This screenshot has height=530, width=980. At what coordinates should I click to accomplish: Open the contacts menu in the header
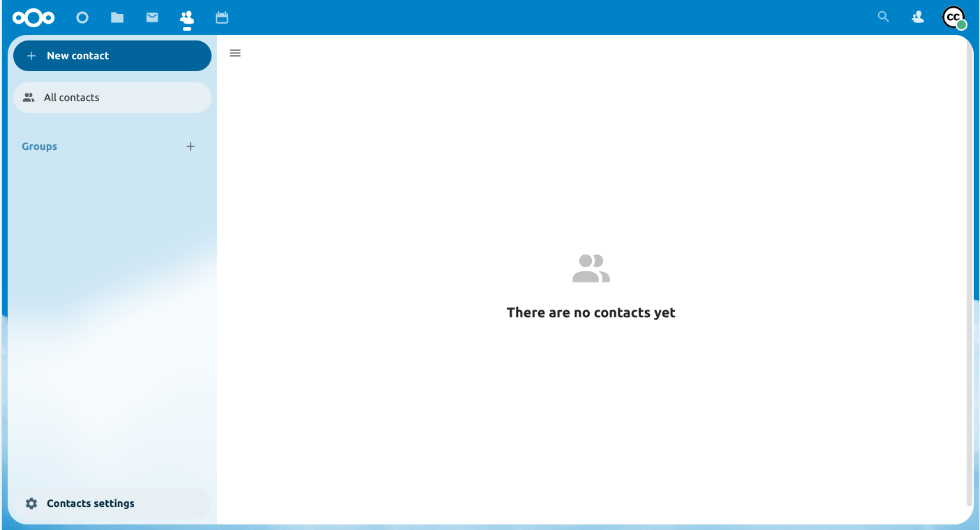(917, 17)
